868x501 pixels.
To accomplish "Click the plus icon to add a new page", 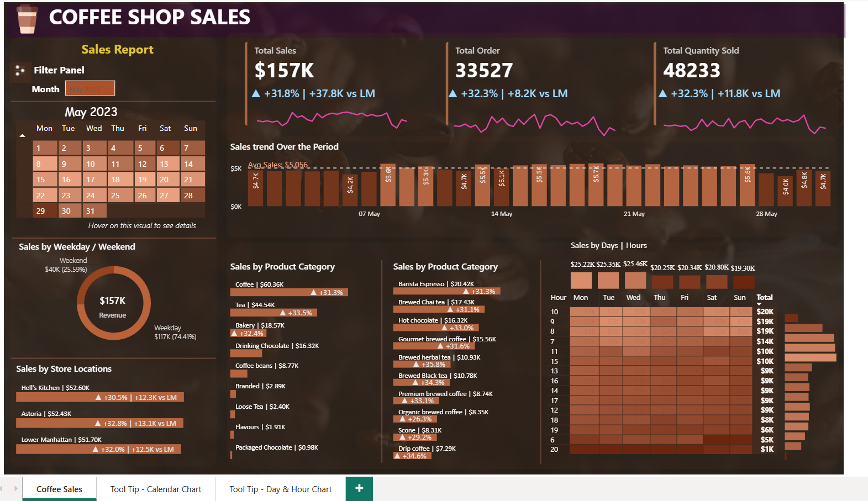I will coord(359,488).
